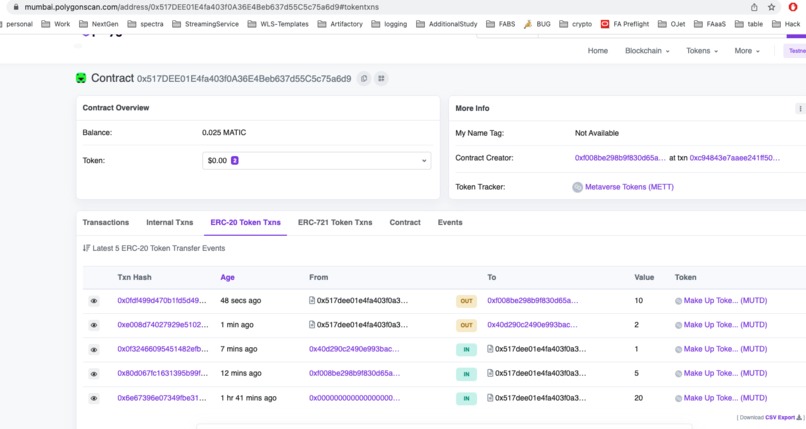Open the Contract tab
Viewport: 806px width, 429px height.
tap(405, 222)
